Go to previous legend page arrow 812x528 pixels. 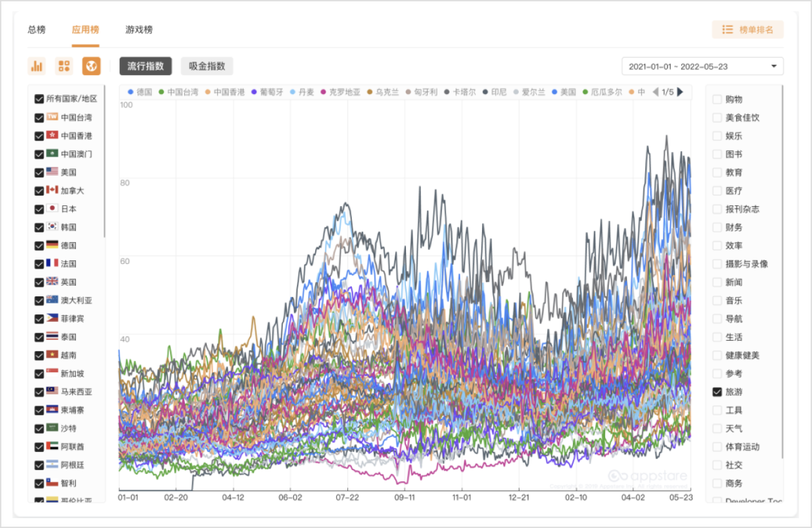(656, 92)
